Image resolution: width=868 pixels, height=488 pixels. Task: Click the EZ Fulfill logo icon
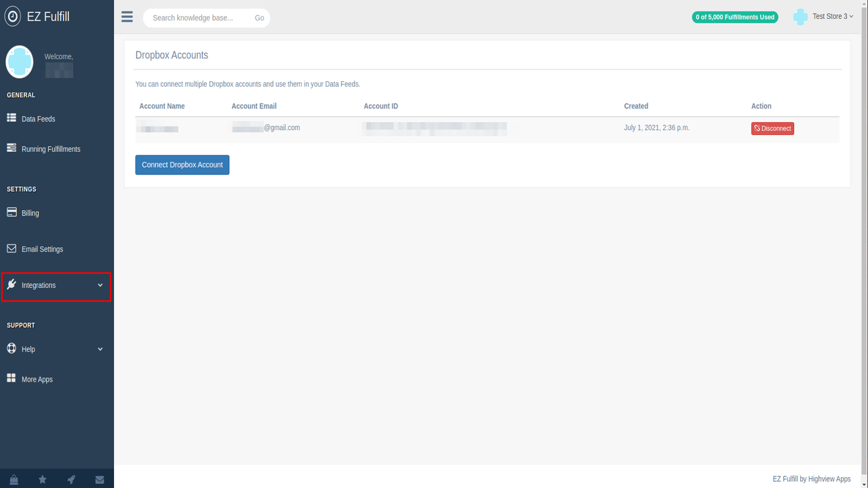12,16
